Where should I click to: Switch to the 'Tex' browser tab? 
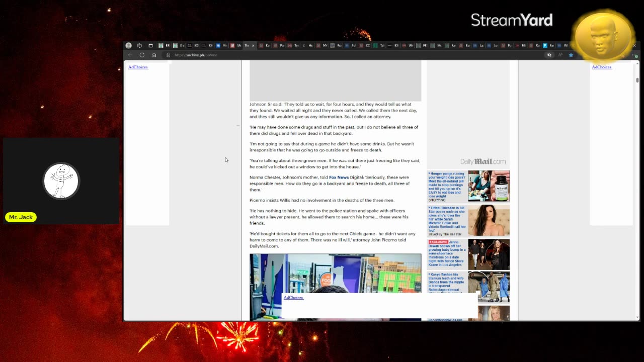click(293, 45)
